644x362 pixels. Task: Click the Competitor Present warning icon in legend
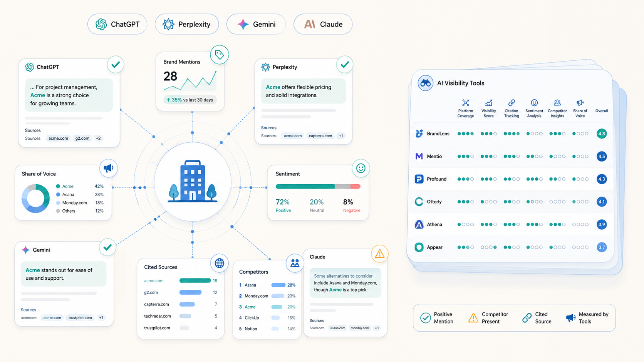[x=473, y=318]
